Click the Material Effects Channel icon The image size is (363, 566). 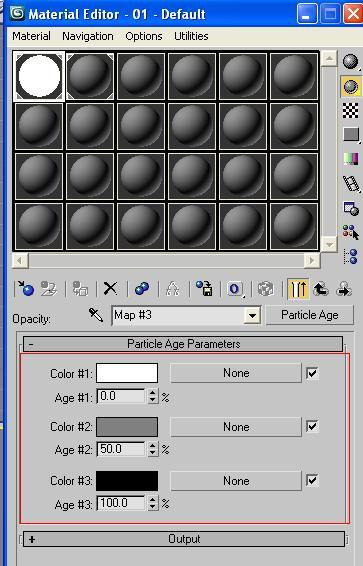click(235, 289)
